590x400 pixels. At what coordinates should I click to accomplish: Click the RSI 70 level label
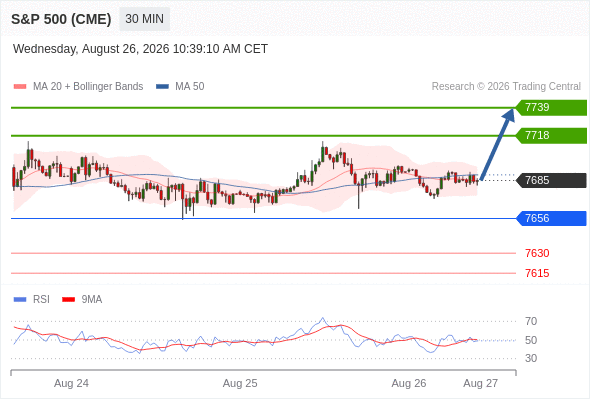[531, 321]
